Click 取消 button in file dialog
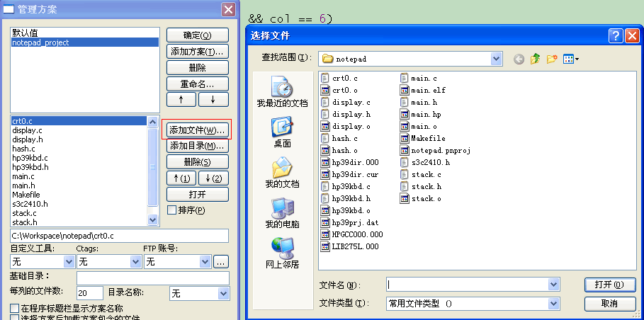 click(x=610, y=304)
